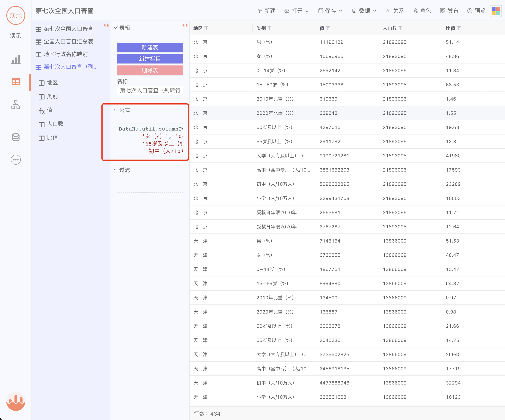Collapse the properties panel arrows

click(x=185, y=25)
